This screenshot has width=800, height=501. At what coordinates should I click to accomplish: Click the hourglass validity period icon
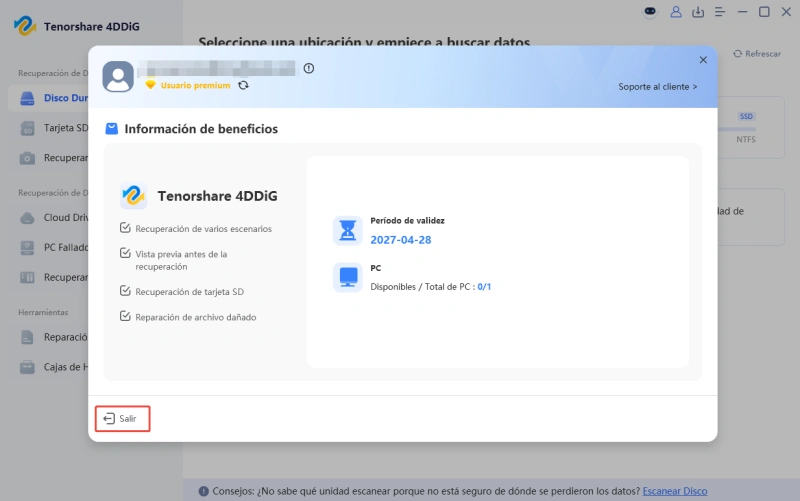[x=347, y=230]
